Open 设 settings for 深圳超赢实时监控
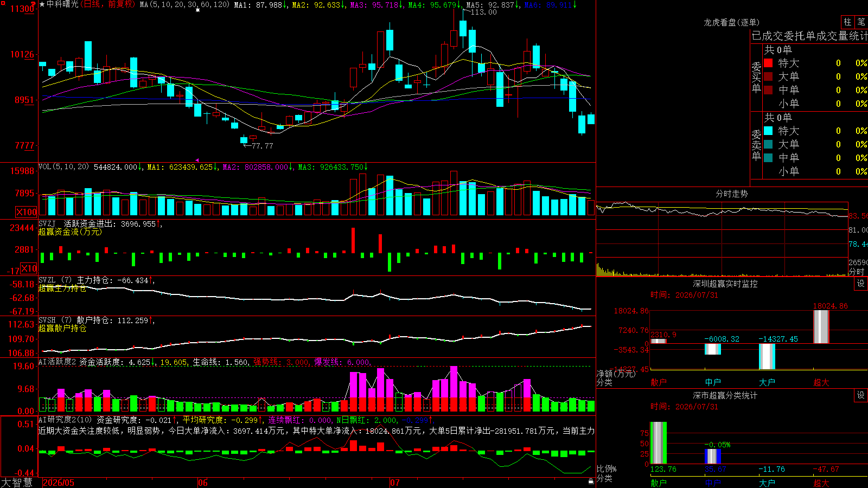The height and width of the screenshot is (488, 868). [x=861, y=284]
